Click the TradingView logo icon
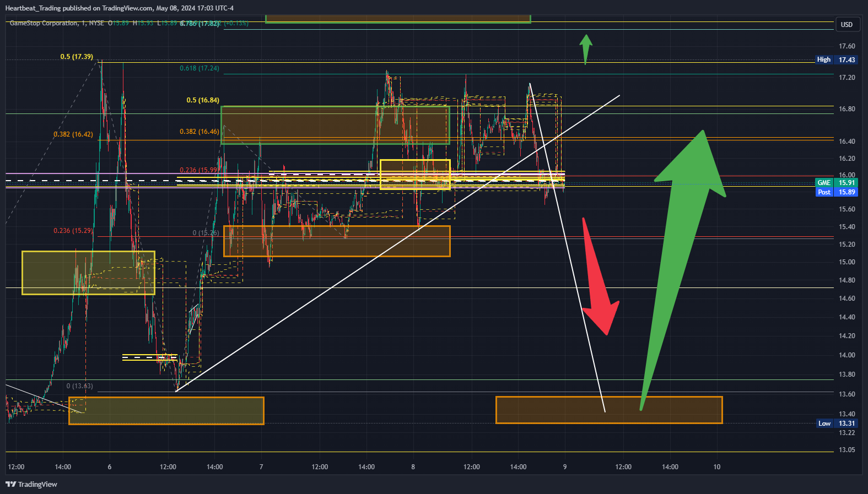The width and height of the screenshot is (868, 494). pos(10,484)
